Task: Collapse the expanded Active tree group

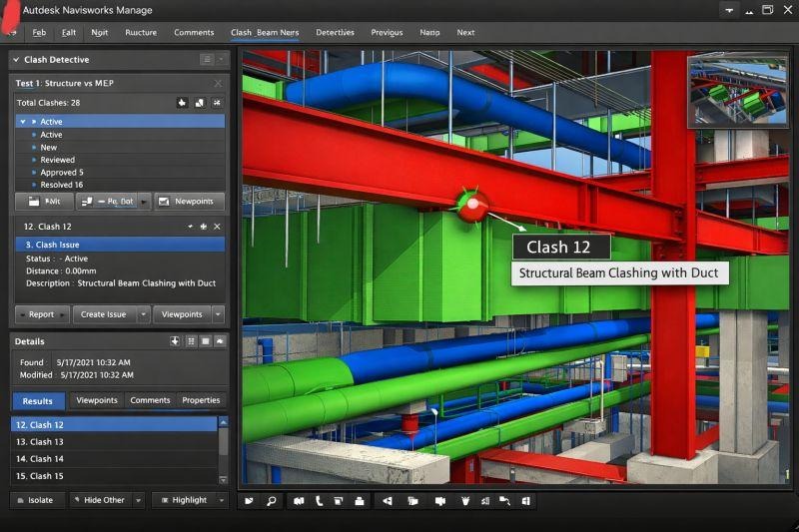Action: (23, 122)
